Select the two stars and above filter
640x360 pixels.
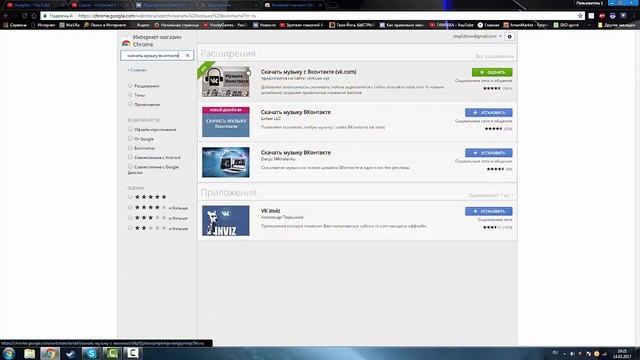(x=130, y=228)
